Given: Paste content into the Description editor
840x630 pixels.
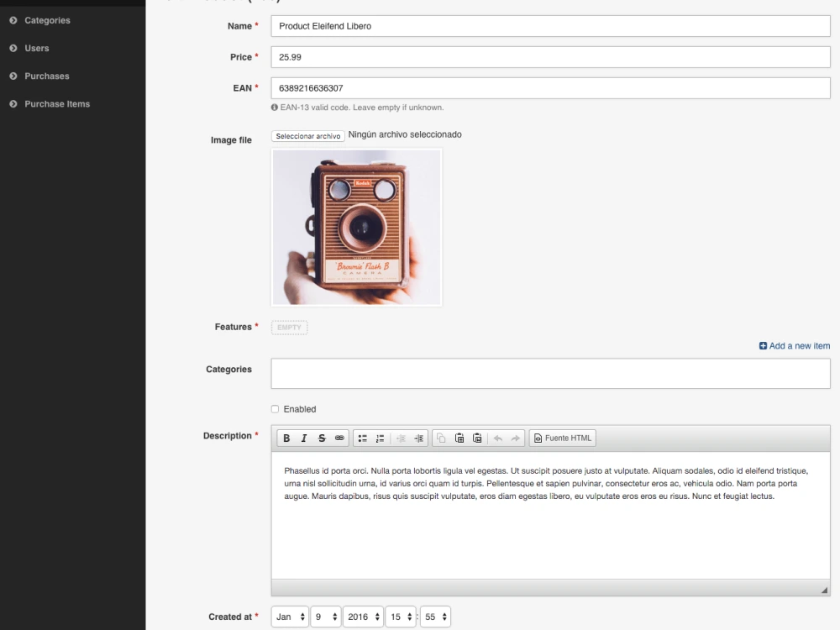Looking at the screenshot, I should click(459, 438).
